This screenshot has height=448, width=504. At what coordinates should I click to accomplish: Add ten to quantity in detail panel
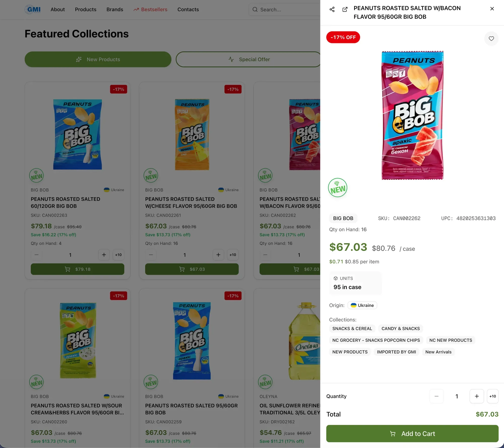[492, 396]
